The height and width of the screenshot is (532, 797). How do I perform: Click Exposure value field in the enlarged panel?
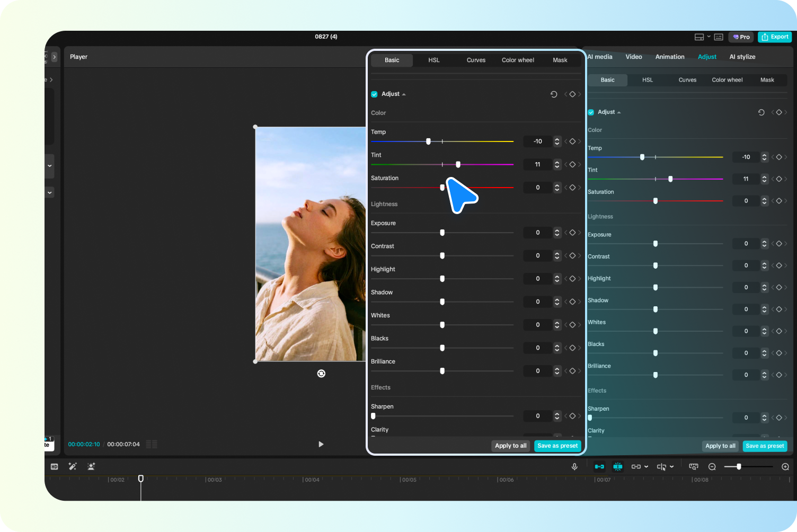(538, 233)
